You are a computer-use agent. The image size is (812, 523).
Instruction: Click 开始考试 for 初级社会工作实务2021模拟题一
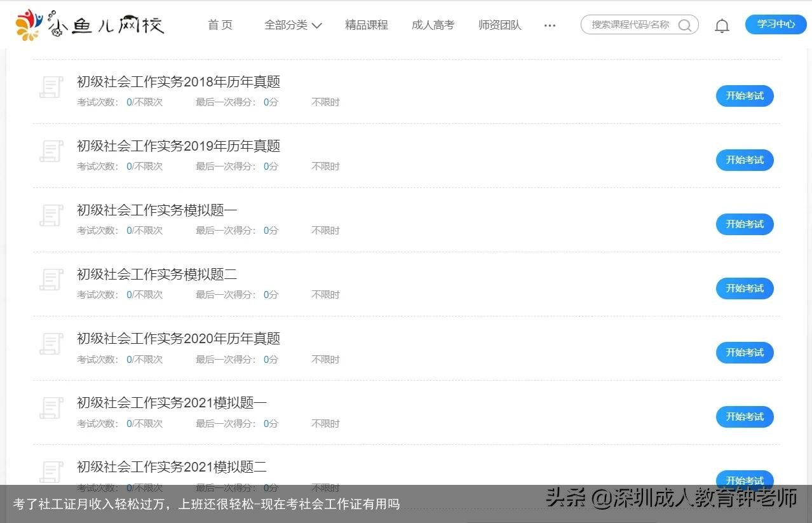744,416
